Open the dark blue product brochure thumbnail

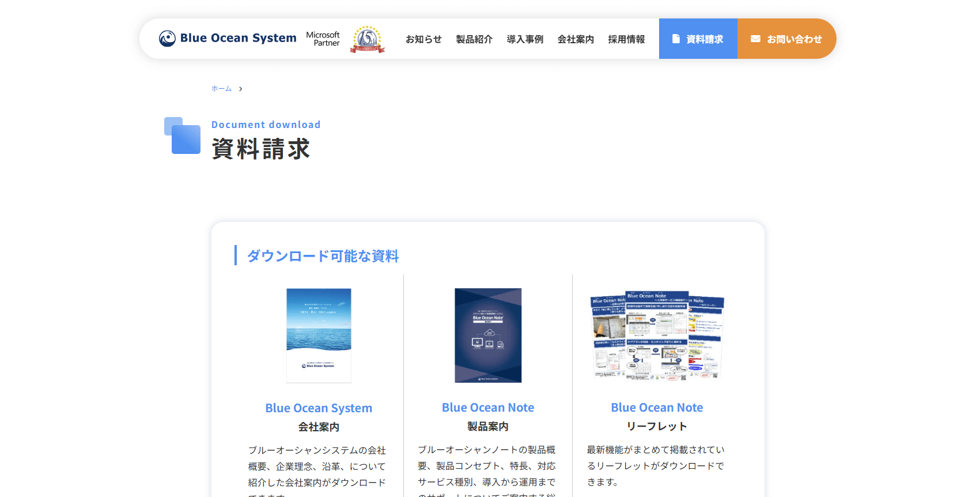(x=488, y=336)
